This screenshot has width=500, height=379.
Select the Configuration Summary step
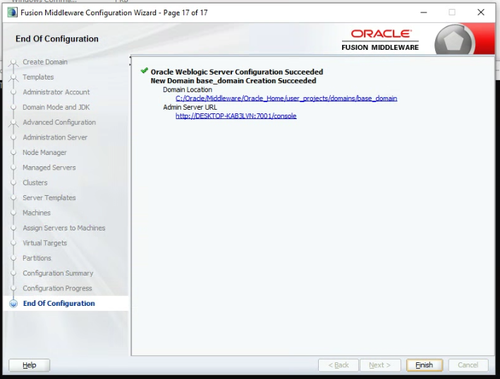coord(58,273)
